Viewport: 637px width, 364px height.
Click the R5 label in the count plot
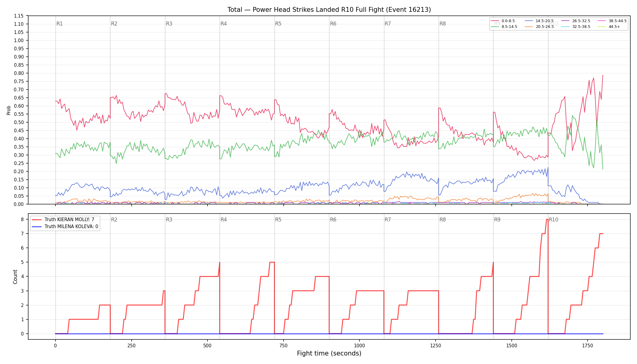(x=278, y=220)
